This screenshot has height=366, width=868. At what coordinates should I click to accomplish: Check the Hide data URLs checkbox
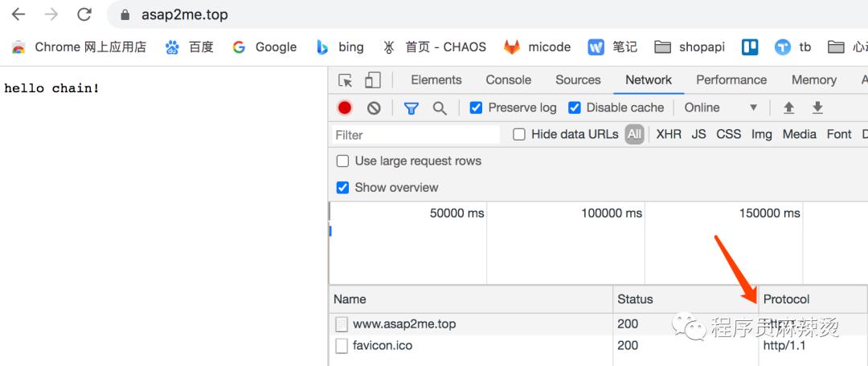click(x=518, y=134)
